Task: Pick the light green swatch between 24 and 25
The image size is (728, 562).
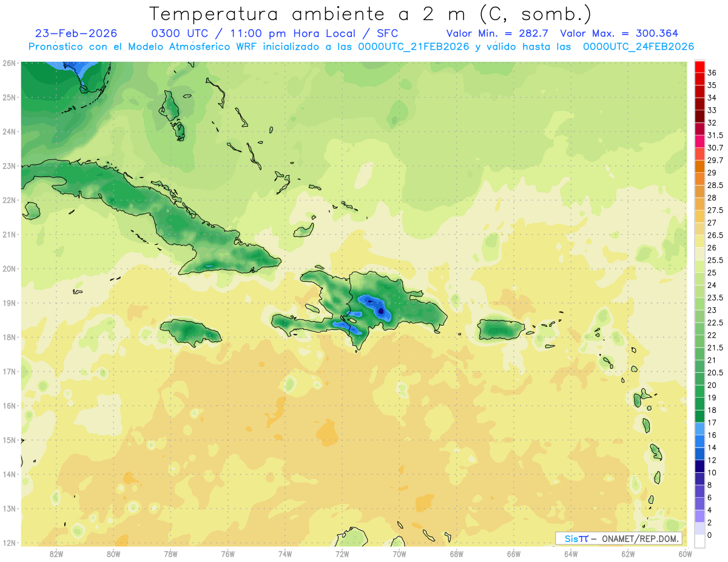Action: (699, 278)
